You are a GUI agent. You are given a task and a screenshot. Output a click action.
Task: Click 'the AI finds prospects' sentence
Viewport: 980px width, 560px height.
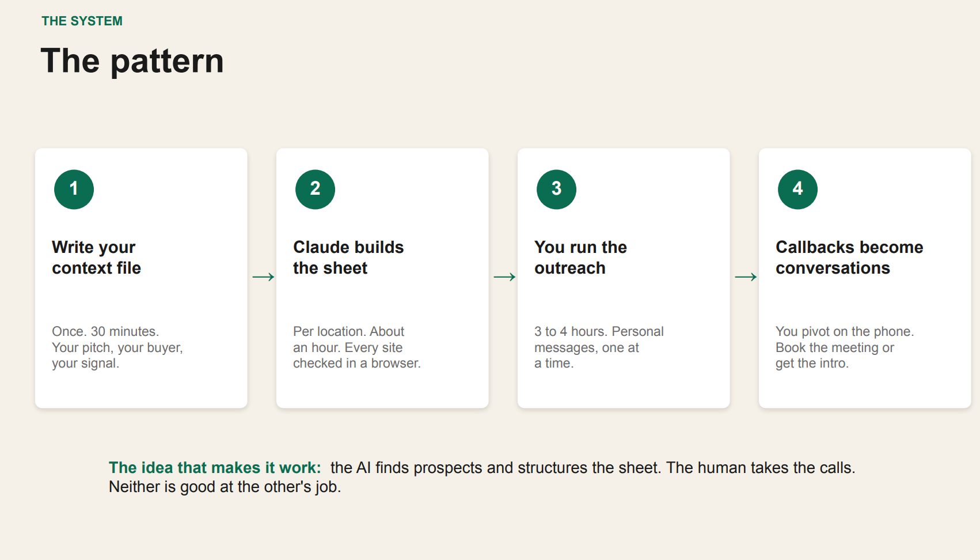[496, 468]
